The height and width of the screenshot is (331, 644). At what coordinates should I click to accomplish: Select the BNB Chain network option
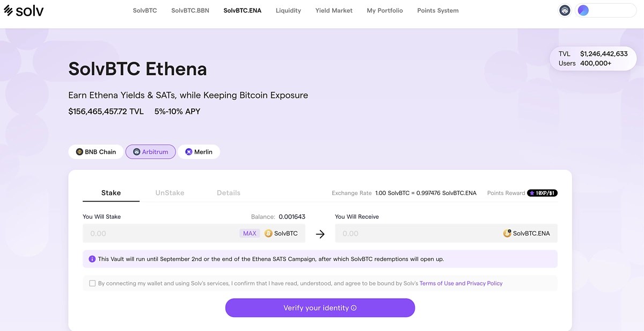click(x=96, y=152)
